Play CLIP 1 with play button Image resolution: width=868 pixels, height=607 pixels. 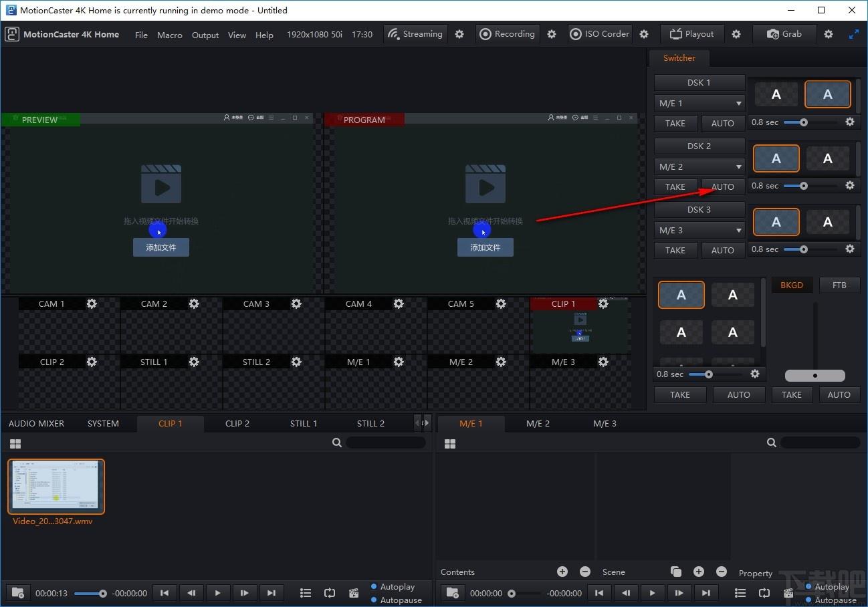tap(218, 593)
